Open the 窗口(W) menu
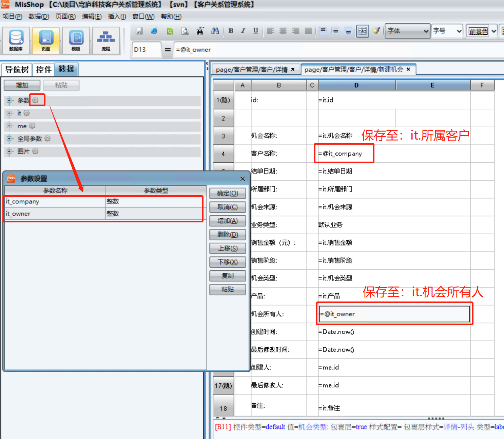This screenshot has width=504, height=439. point(143,16)
